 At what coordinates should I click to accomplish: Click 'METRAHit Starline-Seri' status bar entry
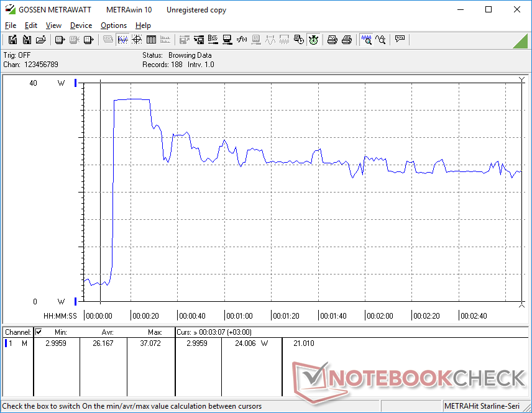(482, 406)
